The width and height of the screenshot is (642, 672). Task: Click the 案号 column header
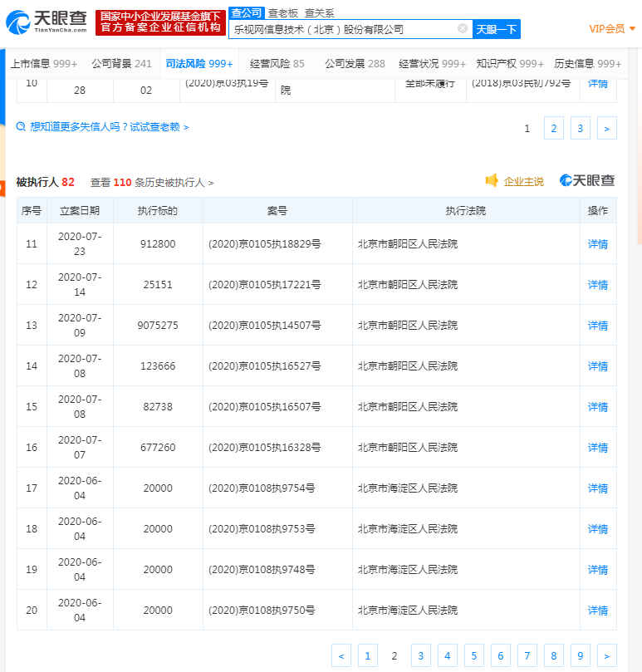coord(277,211)
